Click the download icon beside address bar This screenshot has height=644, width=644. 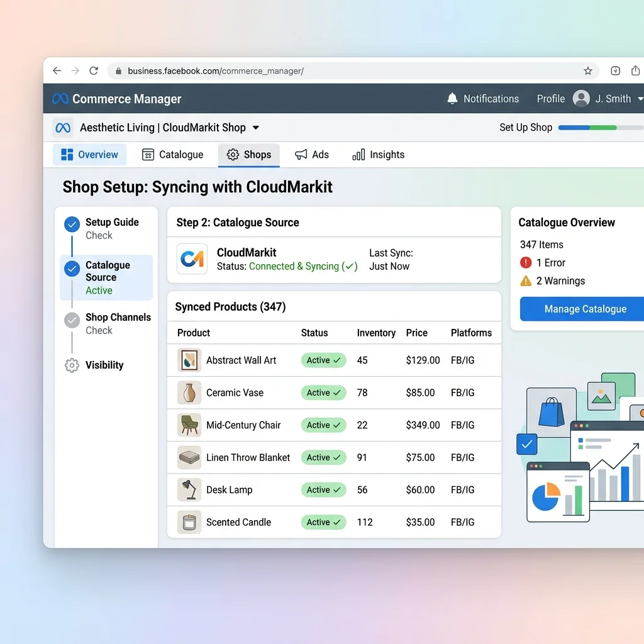click(x=615, y=70)
